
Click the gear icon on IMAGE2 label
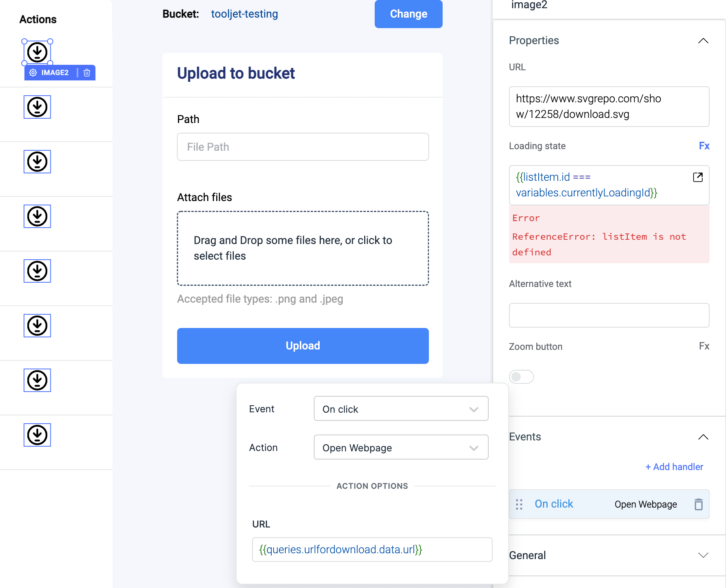click(33, 73)
